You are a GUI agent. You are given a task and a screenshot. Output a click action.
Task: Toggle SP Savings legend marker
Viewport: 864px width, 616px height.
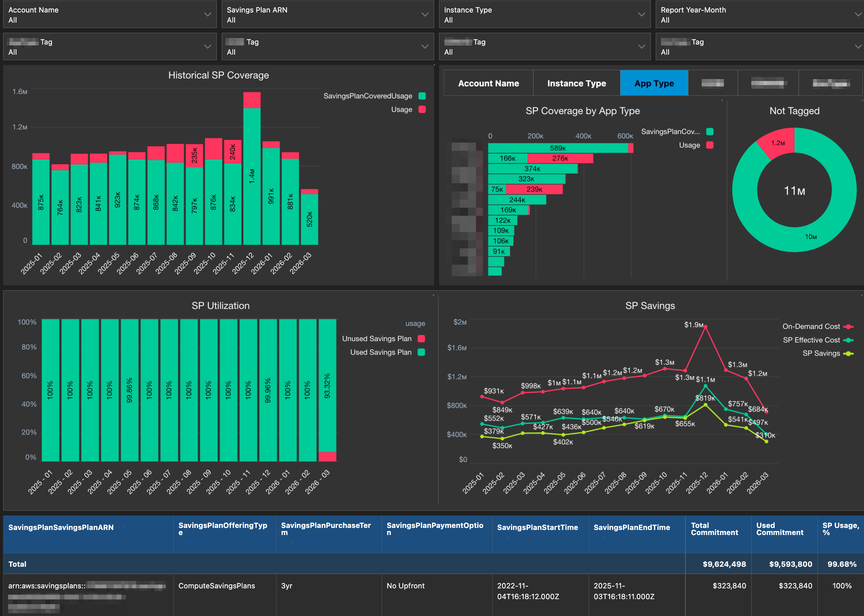coord(848,354)
